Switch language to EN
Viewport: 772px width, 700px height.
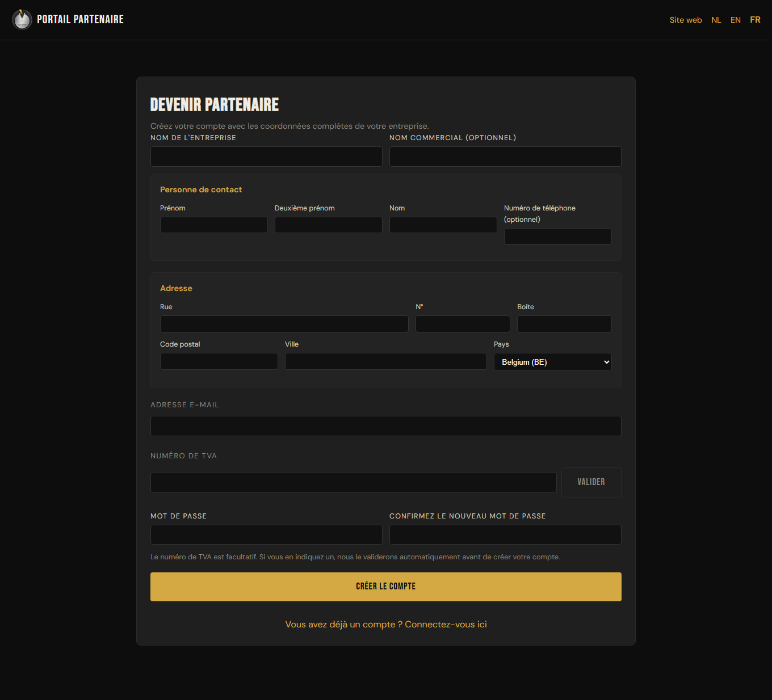point(735,20)
